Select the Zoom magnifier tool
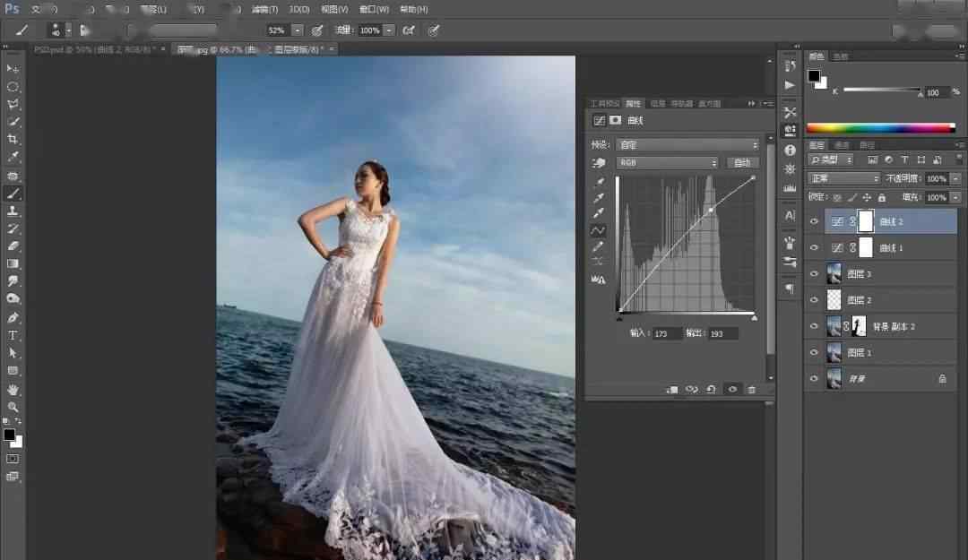Viewport: 968px width, 560px height. 13,407
